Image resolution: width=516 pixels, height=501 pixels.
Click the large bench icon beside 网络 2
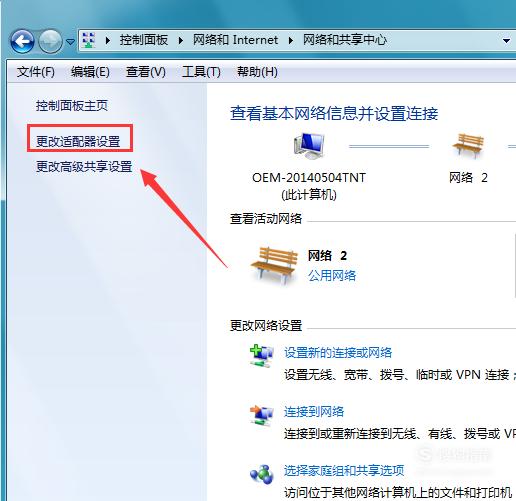click(x=274, y=266)
